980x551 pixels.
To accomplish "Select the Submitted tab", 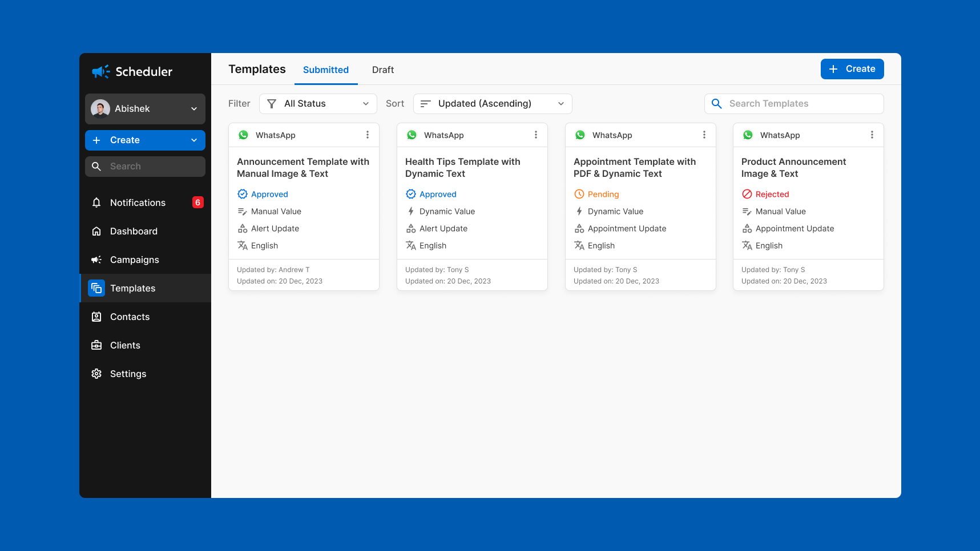I will pos(326,70).
